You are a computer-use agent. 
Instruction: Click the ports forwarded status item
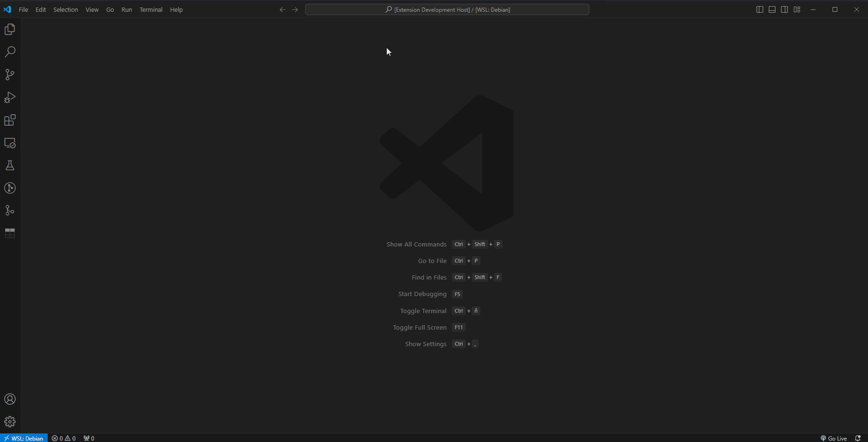click(89, 438)
